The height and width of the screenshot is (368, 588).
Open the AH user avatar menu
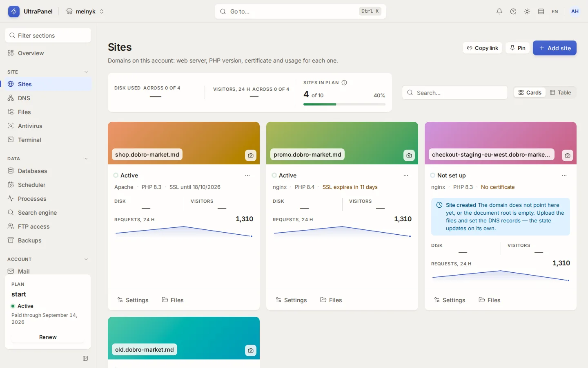pos(575,11)
